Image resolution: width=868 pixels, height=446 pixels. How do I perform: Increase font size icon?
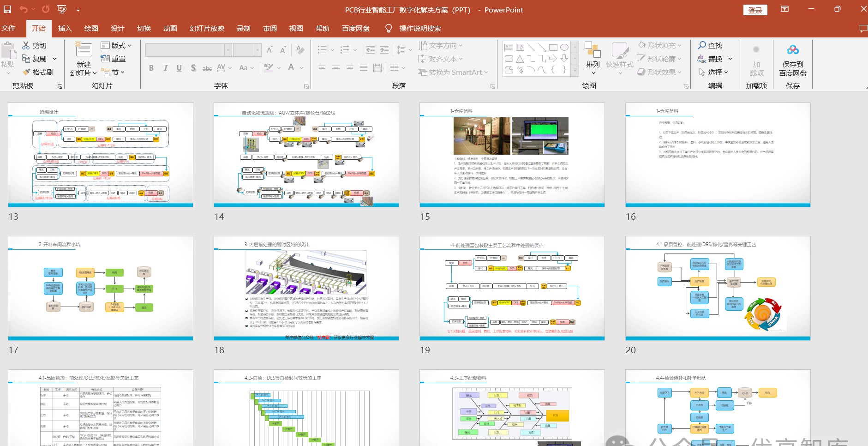pyautogui.click(x=269, y=50)
